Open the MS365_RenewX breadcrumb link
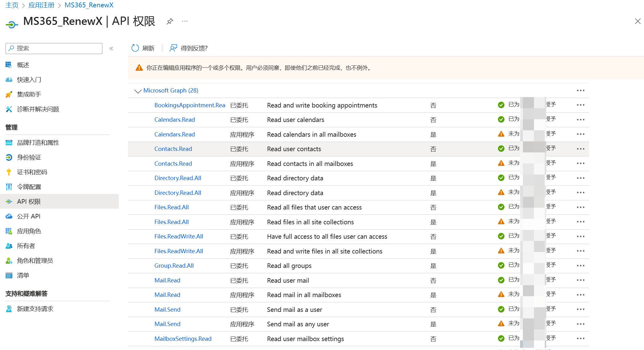The height and width of the screenshot is (350, 644). [89, 5]
